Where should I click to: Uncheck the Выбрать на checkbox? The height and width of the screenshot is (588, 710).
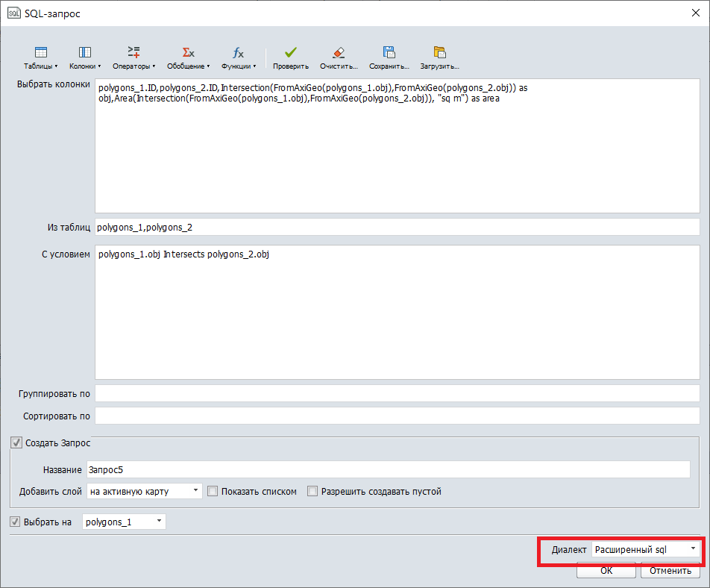(x=16, y=522)
